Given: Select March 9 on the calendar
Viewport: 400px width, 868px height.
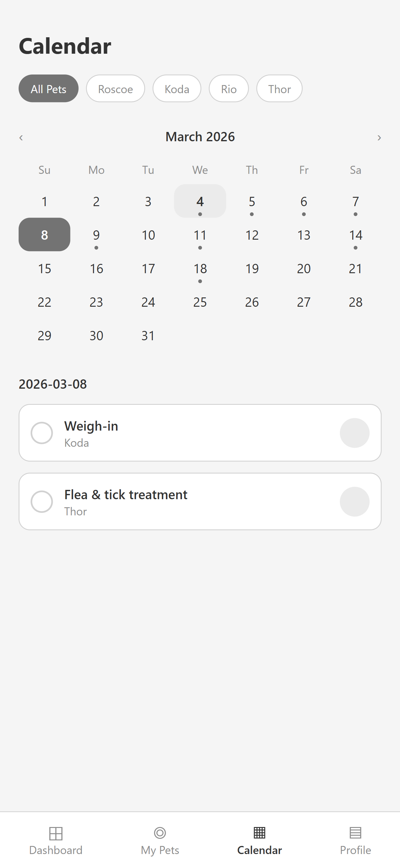Looking at the screenshot, I should (x=96, y=235).
